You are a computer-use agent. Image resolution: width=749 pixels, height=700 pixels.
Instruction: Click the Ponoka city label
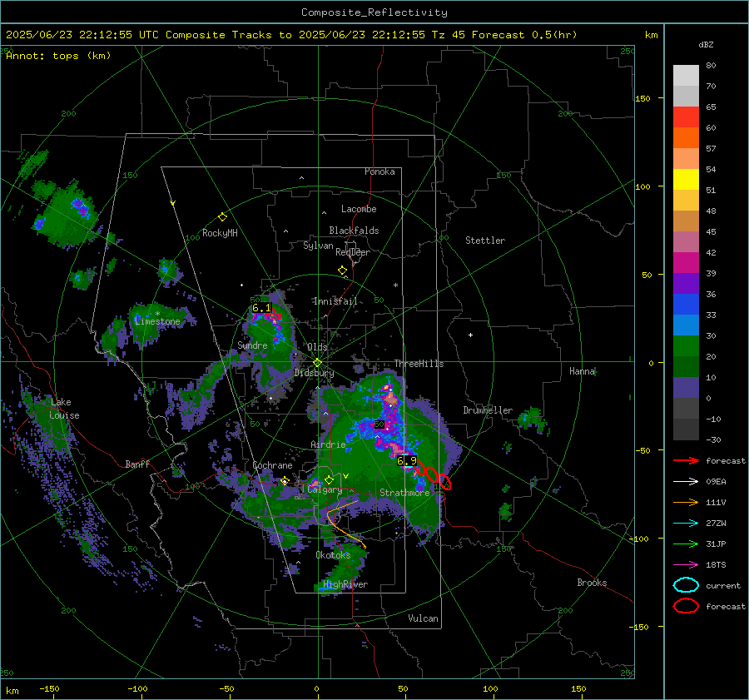[379, 171]
